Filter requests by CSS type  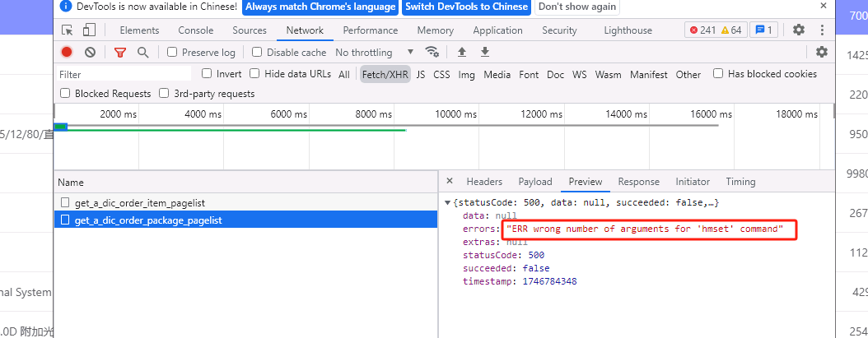[x=441, y=74]
